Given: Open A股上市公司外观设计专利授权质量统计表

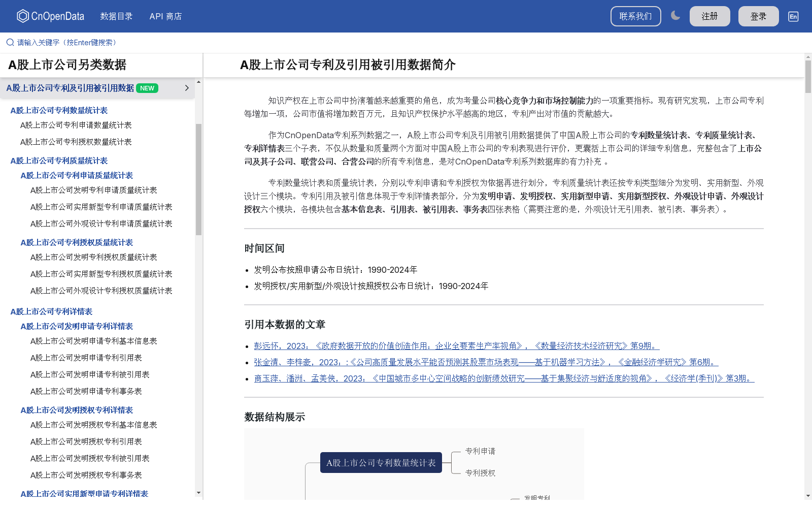Looking at the screenshot, I should (101, 291).
